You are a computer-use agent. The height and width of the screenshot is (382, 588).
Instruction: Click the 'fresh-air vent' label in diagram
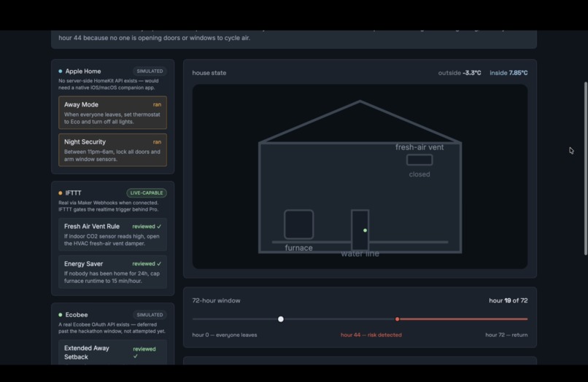tap(419, 147)
